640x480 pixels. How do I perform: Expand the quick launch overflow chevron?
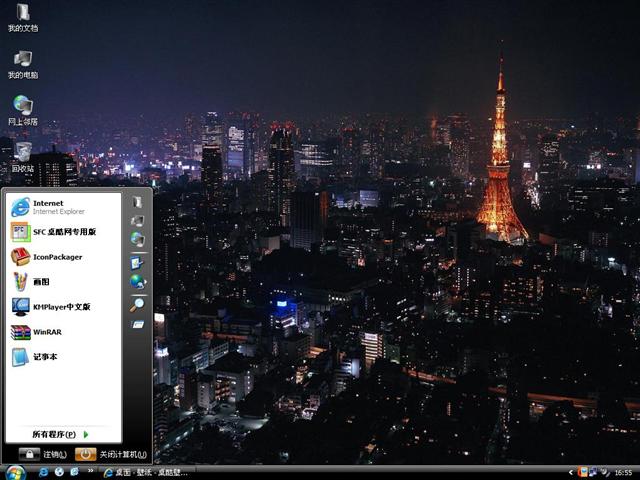pos(90,471)
